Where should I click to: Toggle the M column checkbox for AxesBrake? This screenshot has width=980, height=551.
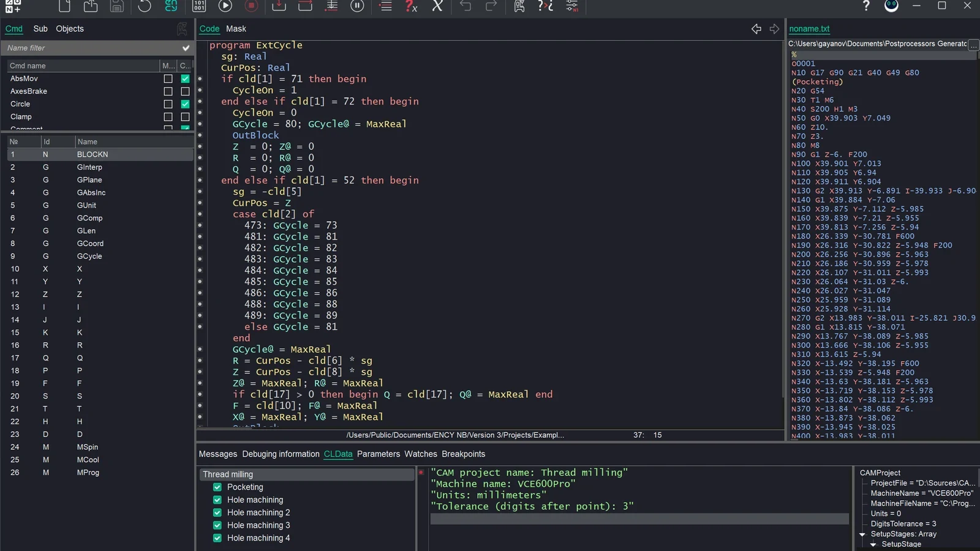point(168,91)
